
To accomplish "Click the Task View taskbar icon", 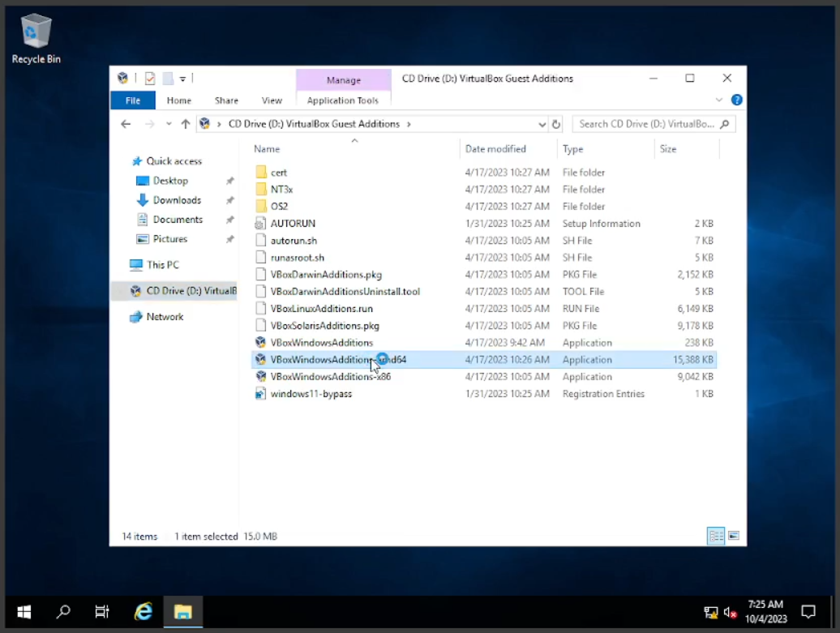I will point(102,612).
